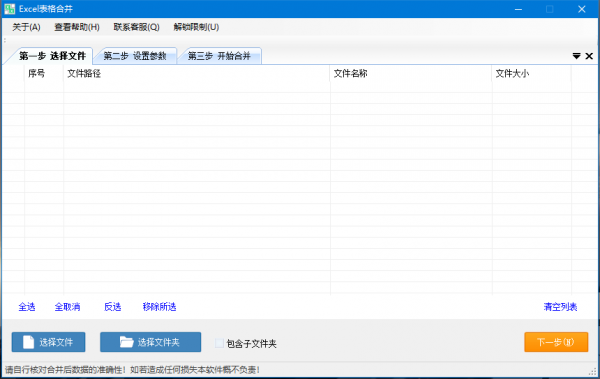
Task: Click the 文件名称 column header
Action: (411, 73)
